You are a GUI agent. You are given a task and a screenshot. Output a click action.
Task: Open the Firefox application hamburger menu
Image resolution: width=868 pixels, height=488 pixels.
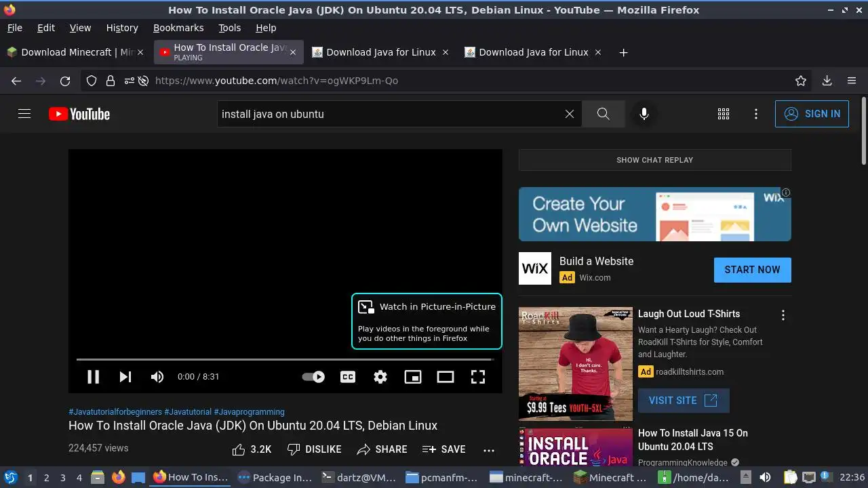tap(852, 81)
